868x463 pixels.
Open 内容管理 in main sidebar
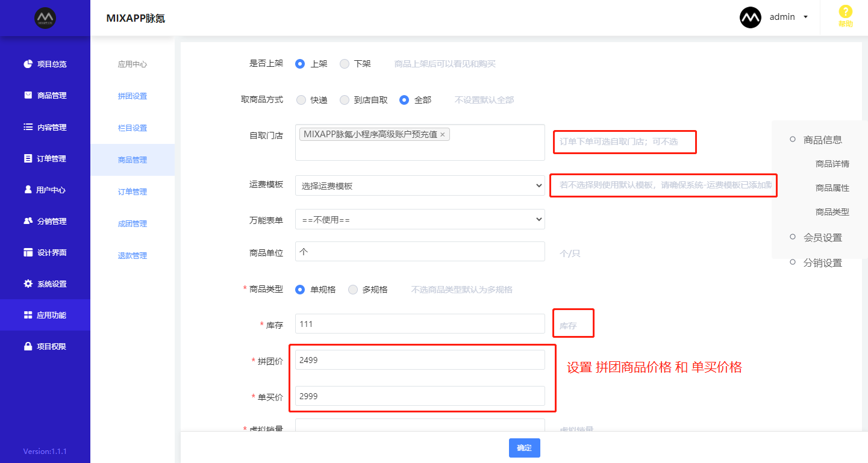[45, 127]
